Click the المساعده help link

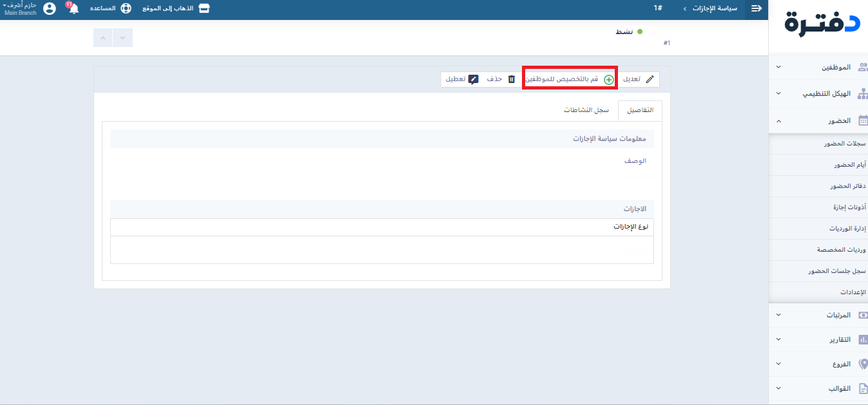103,8
